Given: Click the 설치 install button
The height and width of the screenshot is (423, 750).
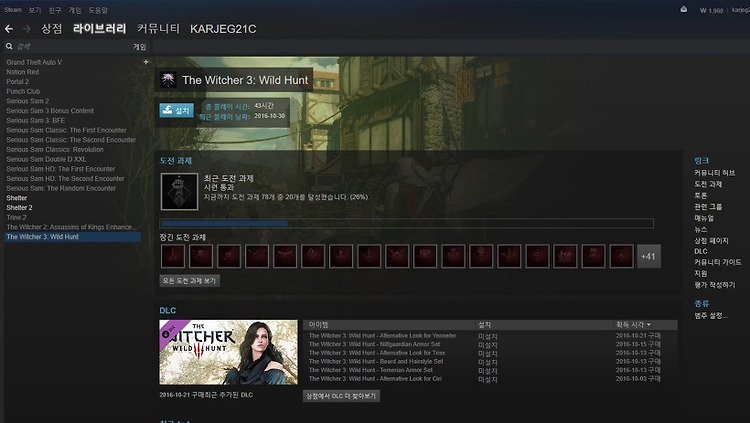Looking at the screenshot, I should pos(176,111).
